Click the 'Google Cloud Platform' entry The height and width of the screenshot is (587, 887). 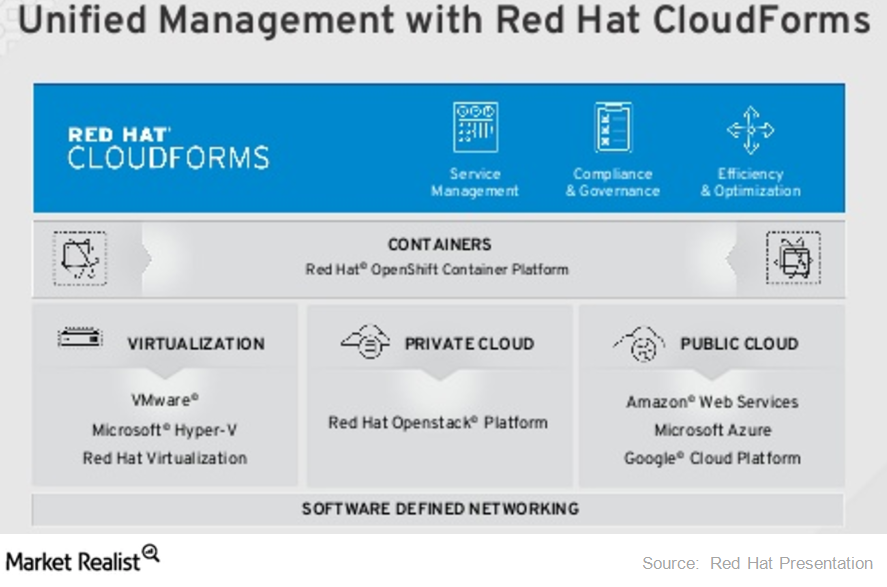(x=712, y=458)
